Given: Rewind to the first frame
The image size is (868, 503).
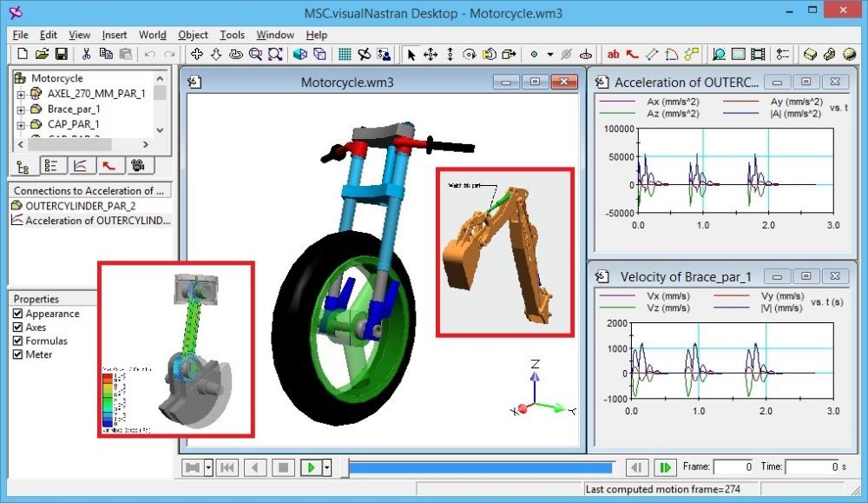Looking at the screenshot, I should pyautogui.click(x=227, y=468).
